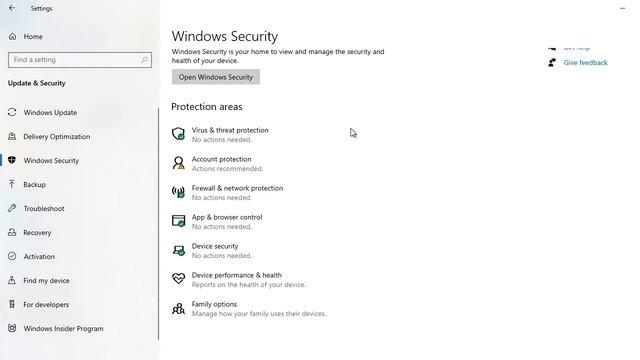Click the For developers icon
Screen dimensions: 640x360
point(12,304)
